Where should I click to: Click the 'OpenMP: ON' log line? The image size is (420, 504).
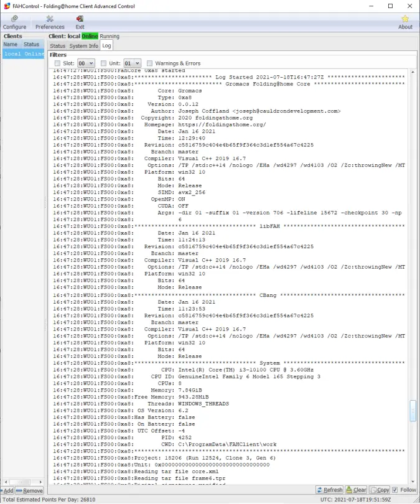pyautogui.click(x=119, y=199)
